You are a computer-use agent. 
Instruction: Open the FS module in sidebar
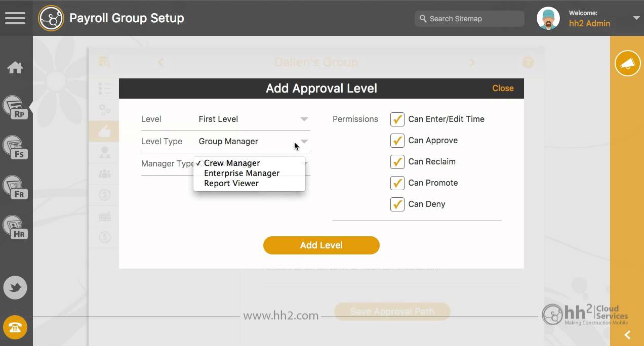15,147
